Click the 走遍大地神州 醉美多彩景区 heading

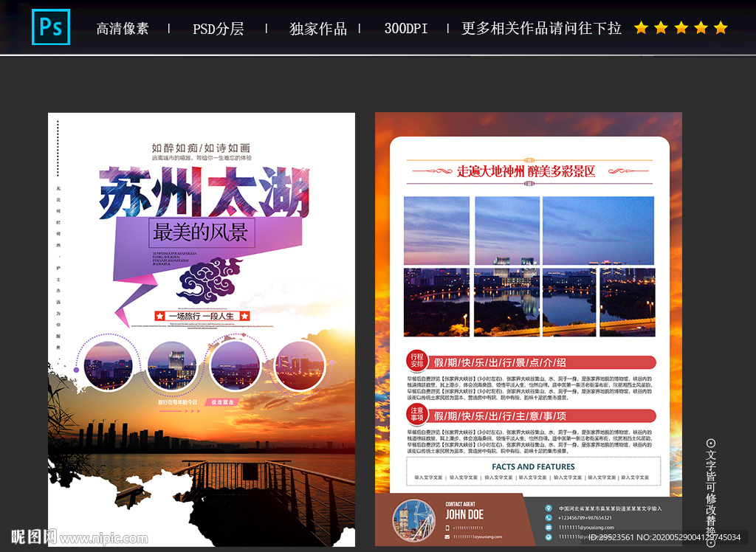click(x=526, y=171)
